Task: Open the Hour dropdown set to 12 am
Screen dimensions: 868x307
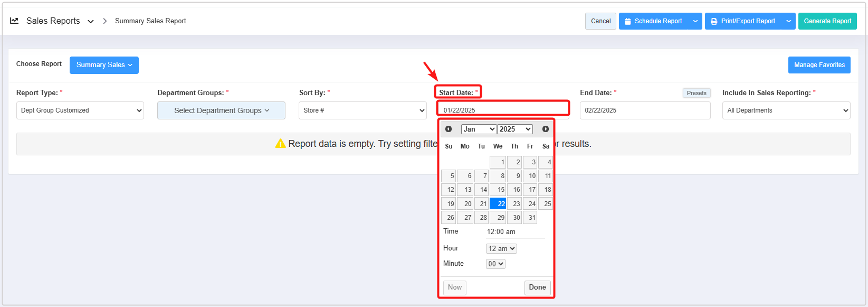Action: 501,248
